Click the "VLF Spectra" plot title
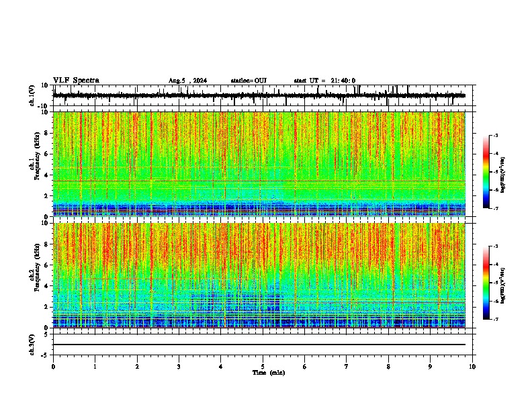Viewport: 532px width, 411px height. [x=76, y=81]
